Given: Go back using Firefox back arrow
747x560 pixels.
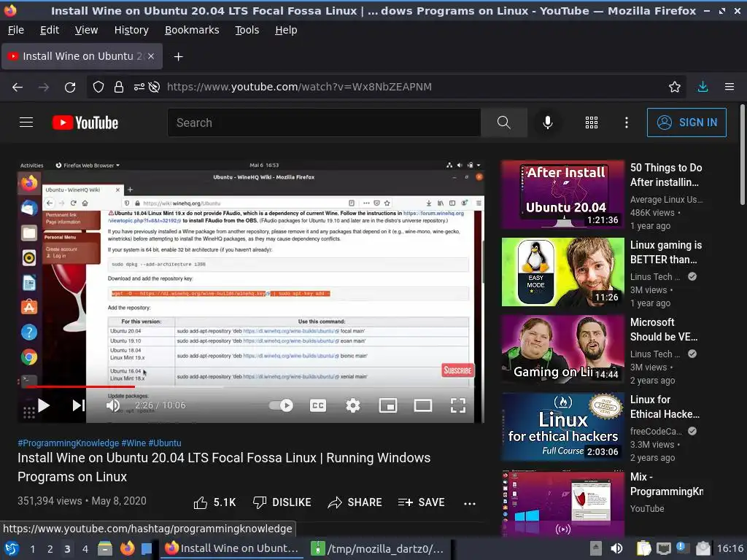Looking at the screenshot, I should 18,87.
